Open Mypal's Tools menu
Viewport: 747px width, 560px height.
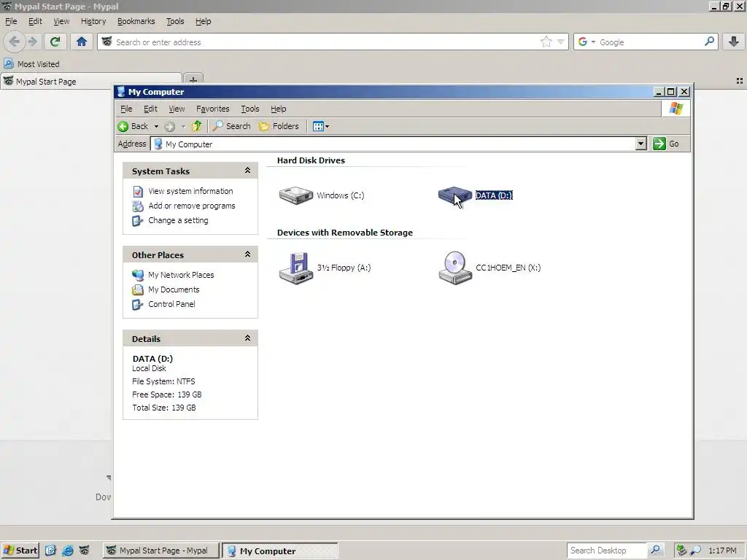tap(175, 21)
